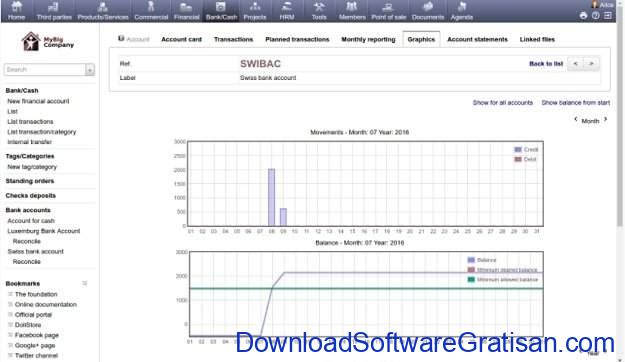
Task: Open the Home menu icon
Action: click(x=16, y=6)
